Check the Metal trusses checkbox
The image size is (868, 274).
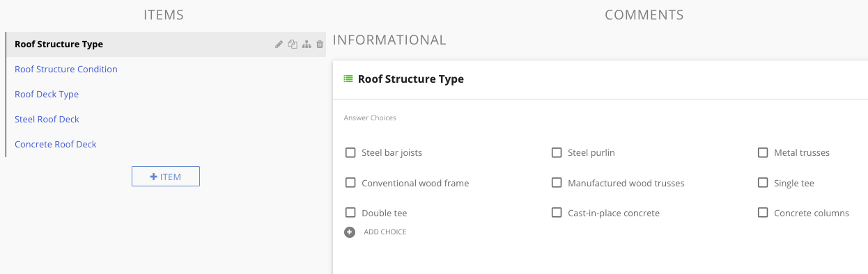(x=763, y=152)
